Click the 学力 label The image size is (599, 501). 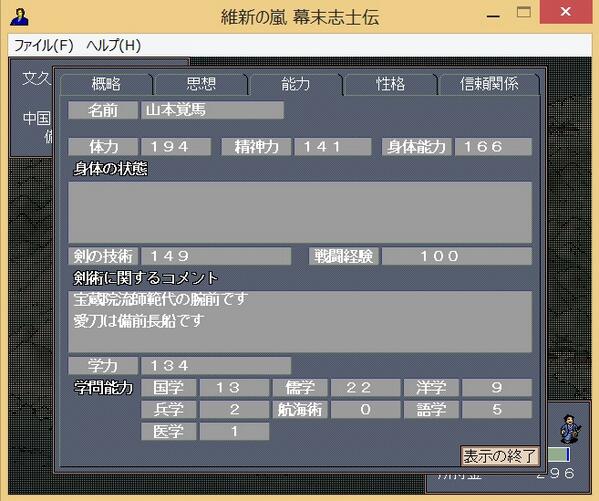103,366
